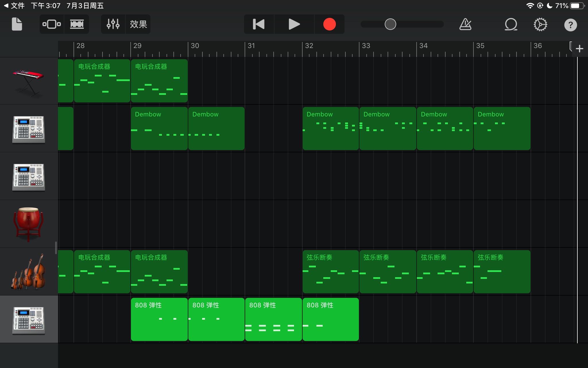Switch to the instrument browser view
The height and width of the screenshot is (368, 588).
tap(52, 24)
